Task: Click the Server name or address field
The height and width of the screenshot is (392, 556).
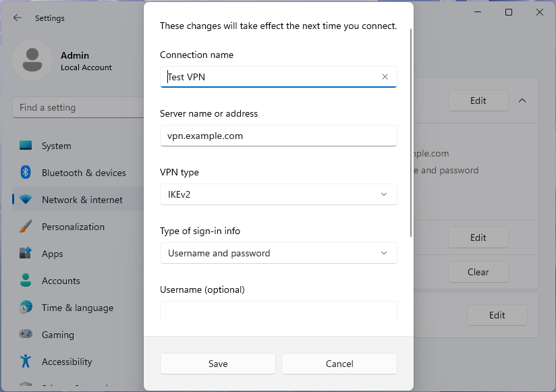Action: [278, 136]
